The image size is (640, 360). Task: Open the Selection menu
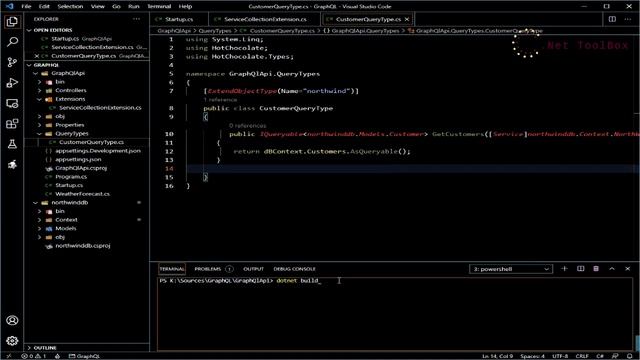coord(70,6)
